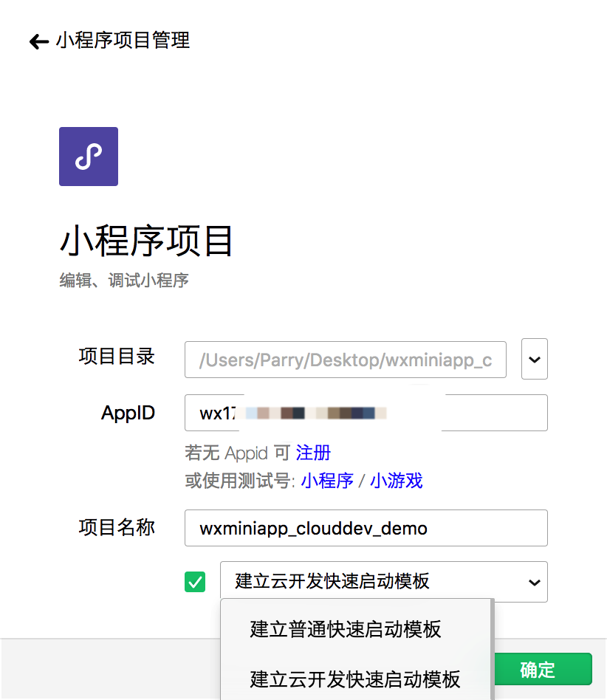Uncheck the green template creation checkbox
The image size is (607, 700).
tap(196, 582)
